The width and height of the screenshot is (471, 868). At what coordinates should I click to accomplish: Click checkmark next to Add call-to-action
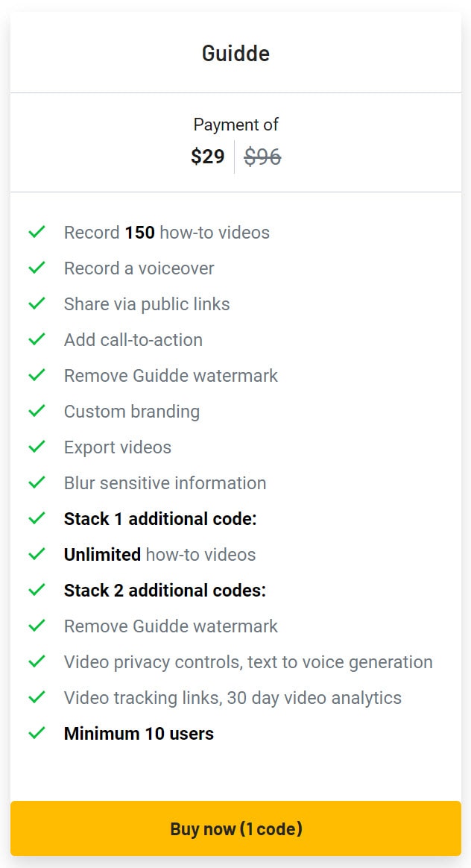point(37,340)
